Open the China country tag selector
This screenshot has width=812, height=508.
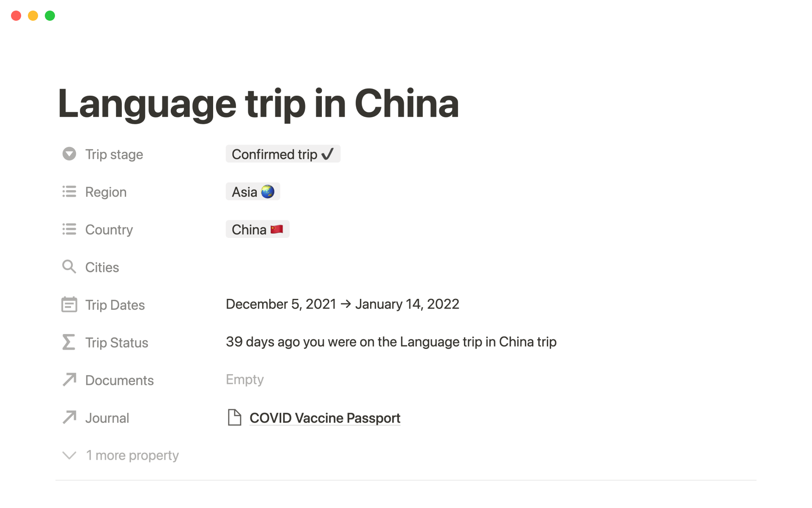pos(258,229)
